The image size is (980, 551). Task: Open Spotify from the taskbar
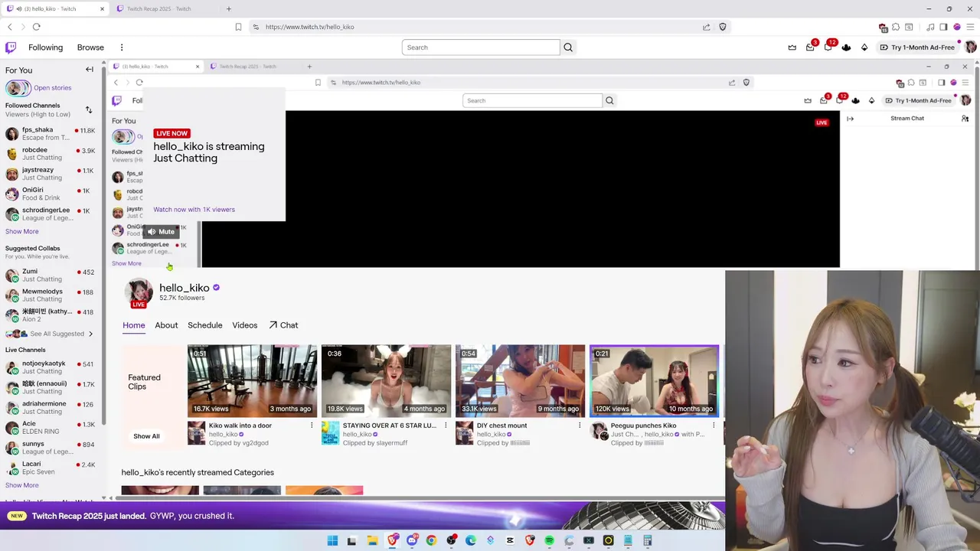[549, 540]
